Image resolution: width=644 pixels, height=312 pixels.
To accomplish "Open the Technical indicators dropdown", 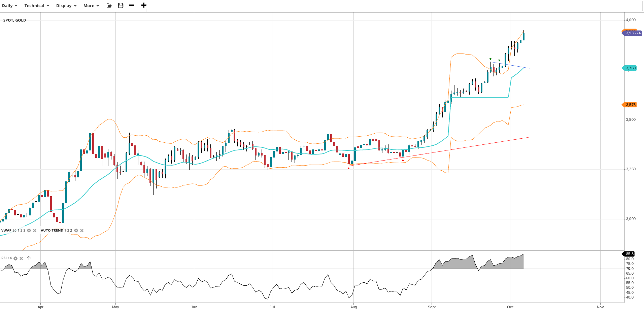I will (x=37, y=6).
